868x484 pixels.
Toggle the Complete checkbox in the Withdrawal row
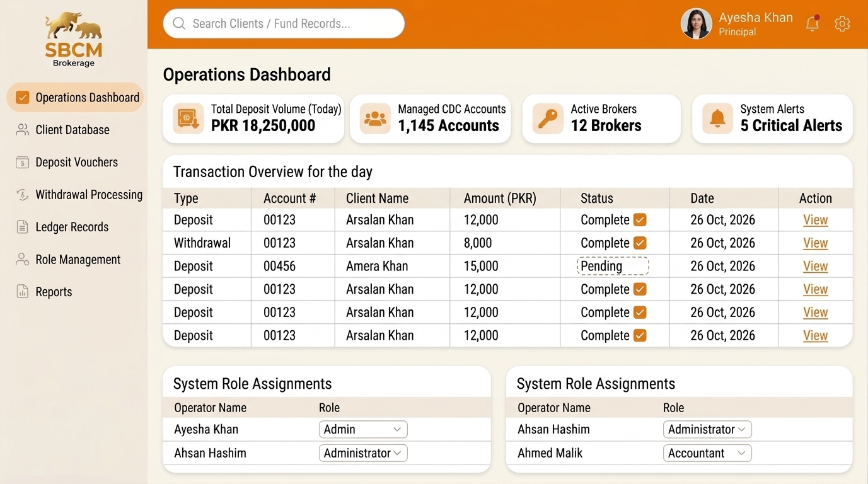tap(640, 243)
